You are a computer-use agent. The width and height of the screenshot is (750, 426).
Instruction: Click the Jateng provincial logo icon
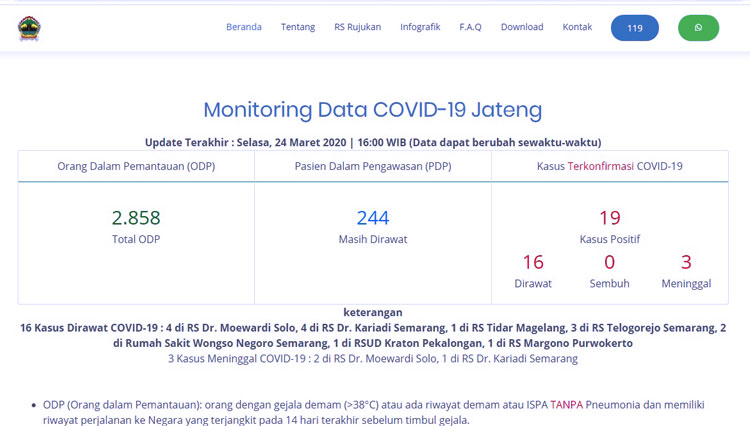click(x=29, y=28)
